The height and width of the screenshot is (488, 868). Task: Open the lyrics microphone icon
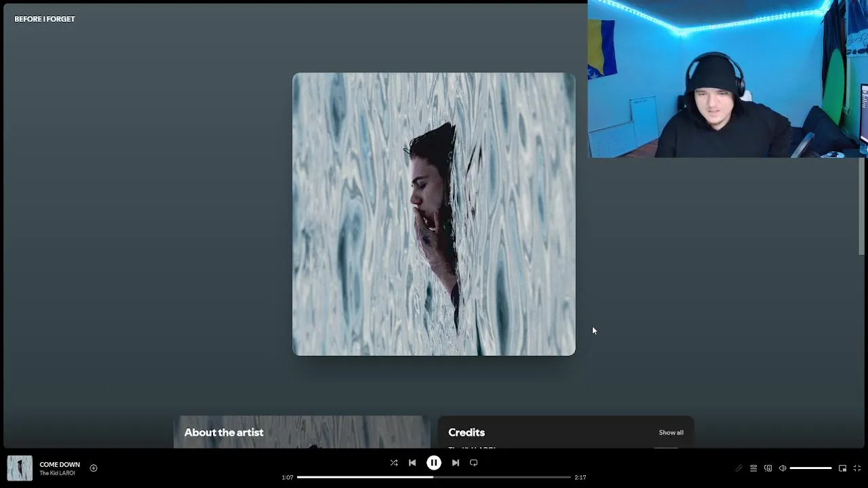coord(739,468)
